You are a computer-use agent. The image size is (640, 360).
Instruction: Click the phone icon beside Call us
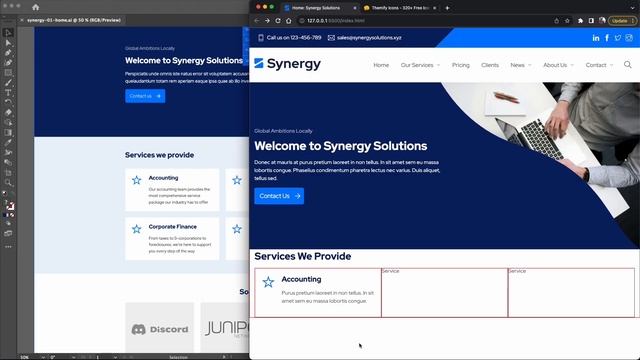pyautogui.click(x=261, y=38)
